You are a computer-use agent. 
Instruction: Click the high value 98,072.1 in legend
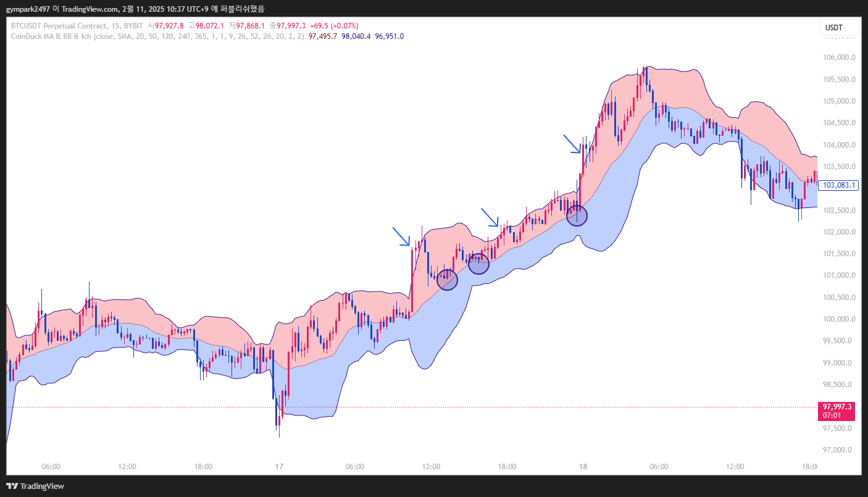click(x=210, y=25)
